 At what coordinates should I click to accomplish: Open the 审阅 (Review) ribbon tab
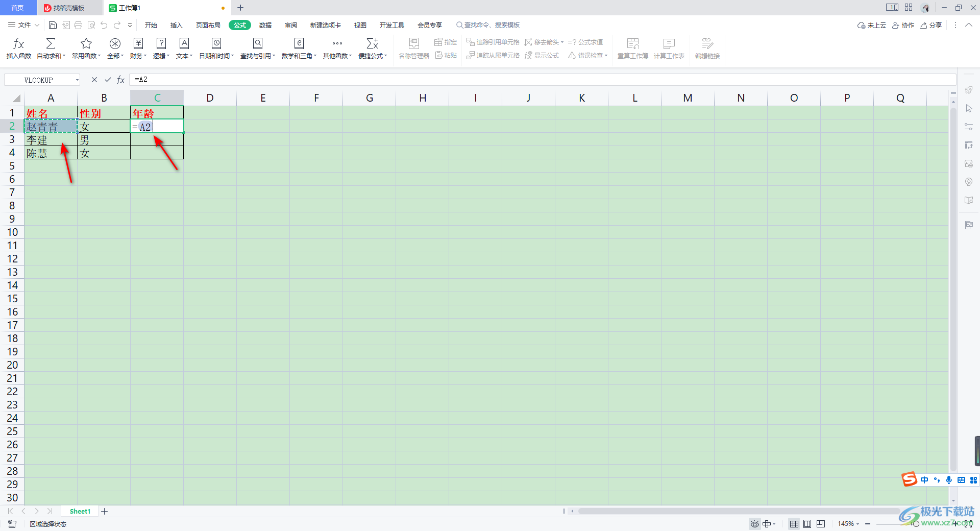tap(291, 25)
